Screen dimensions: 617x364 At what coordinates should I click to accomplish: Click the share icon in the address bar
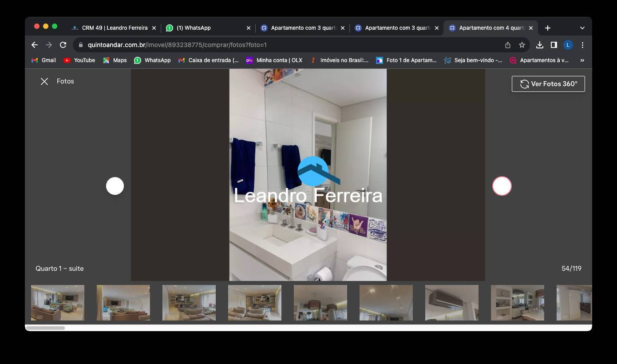508,45
